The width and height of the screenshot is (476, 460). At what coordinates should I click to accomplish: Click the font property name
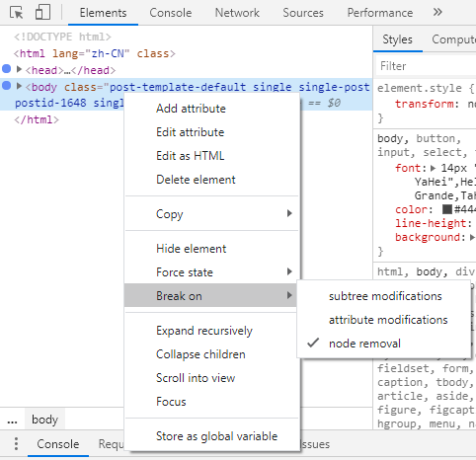pyautogui.click(x=408, y=168)
